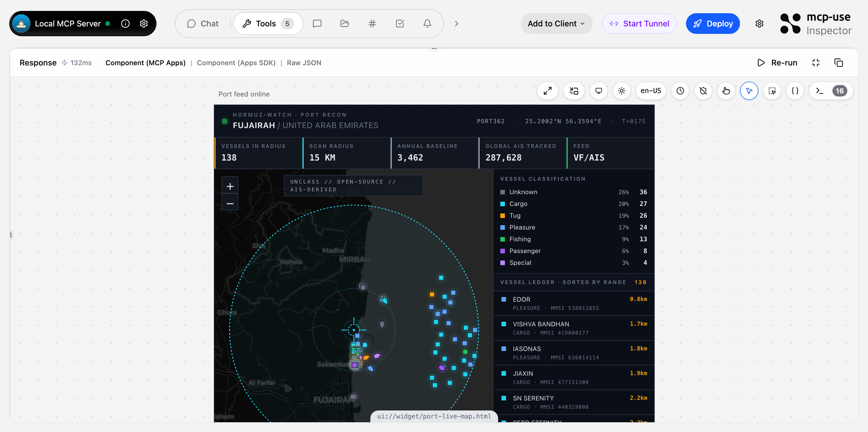This screenshot has height=432, width=868.
Task: Click the orange Tug color swatch
Action: point(502,215)
